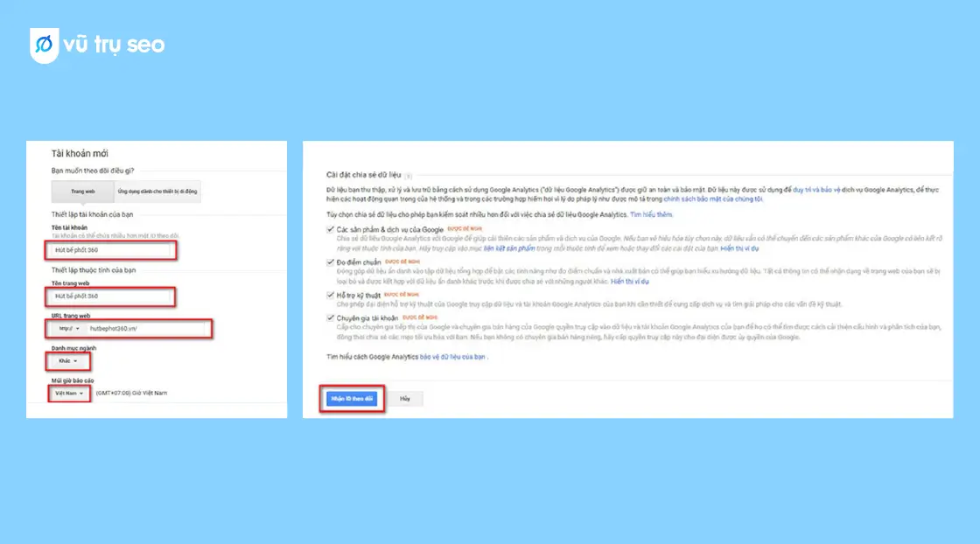Uncheck the 'Hỗ trợ kỹ thuật' checkbox

tap(330, 295)
